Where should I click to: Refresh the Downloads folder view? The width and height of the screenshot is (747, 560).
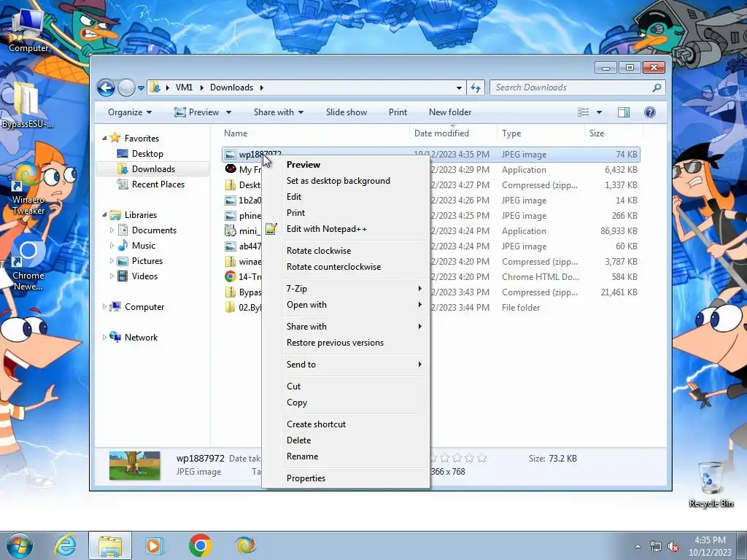[476, 87]
